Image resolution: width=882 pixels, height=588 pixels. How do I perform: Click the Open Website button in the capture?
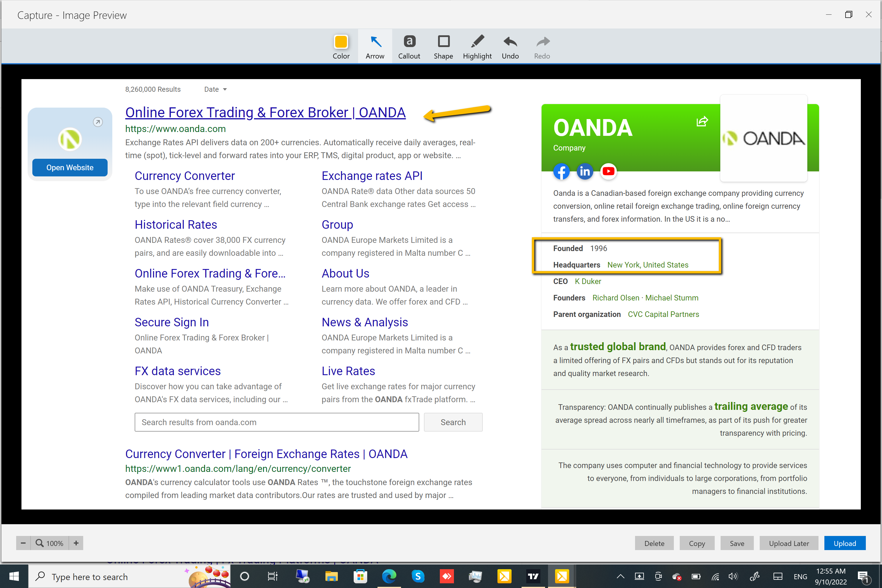(x=70, y=167)
